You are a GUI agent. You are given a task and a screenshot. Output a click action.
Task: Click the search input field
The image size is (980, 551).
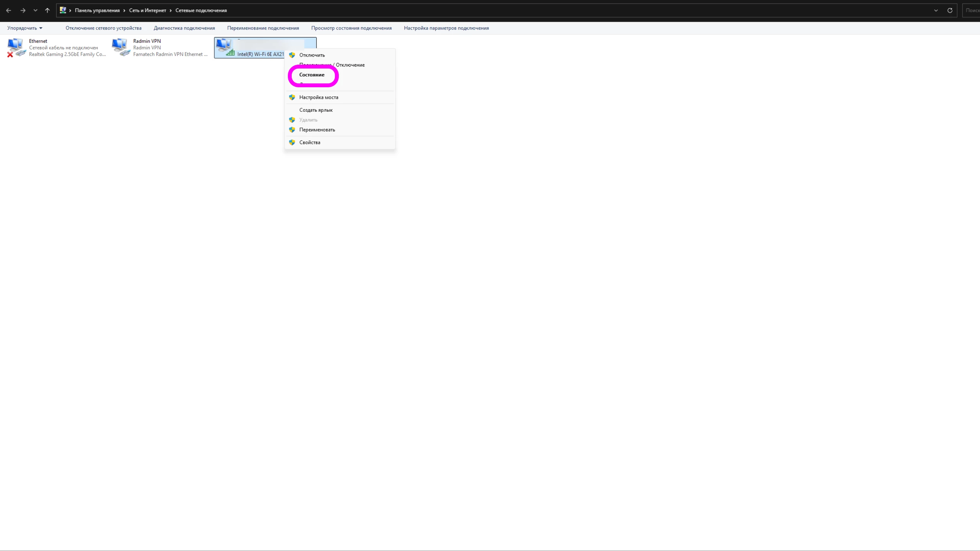[972, 10]
